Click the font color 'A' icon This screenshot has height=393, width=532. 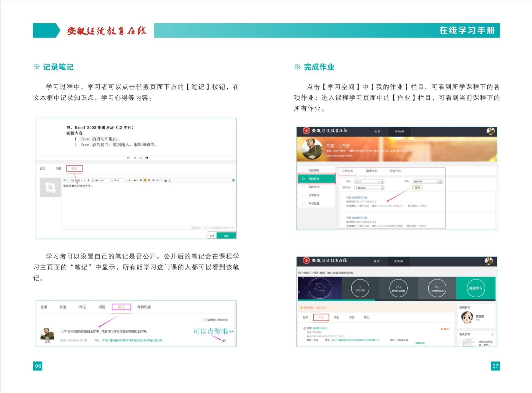[x=129, y=180]
